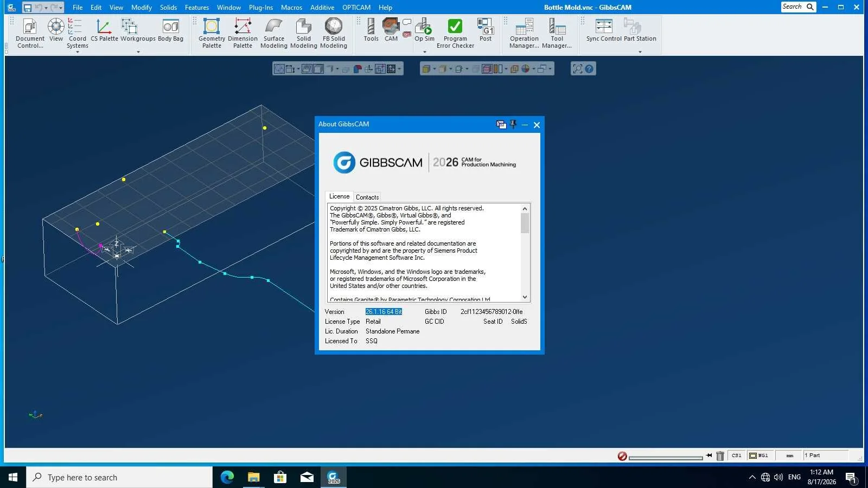Expand dropdown next to yellow cube icon
This screenshot has width=868, height=488.
pos(434,69)
